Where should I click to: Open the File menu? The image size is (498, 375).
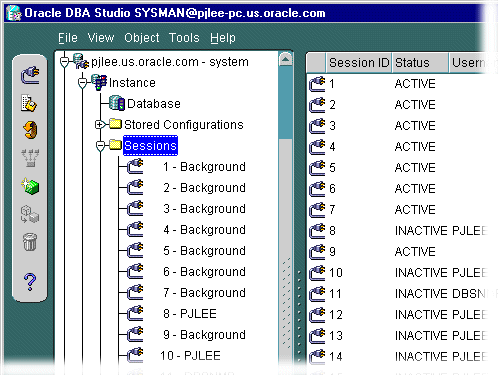click(x=68, y=38)
